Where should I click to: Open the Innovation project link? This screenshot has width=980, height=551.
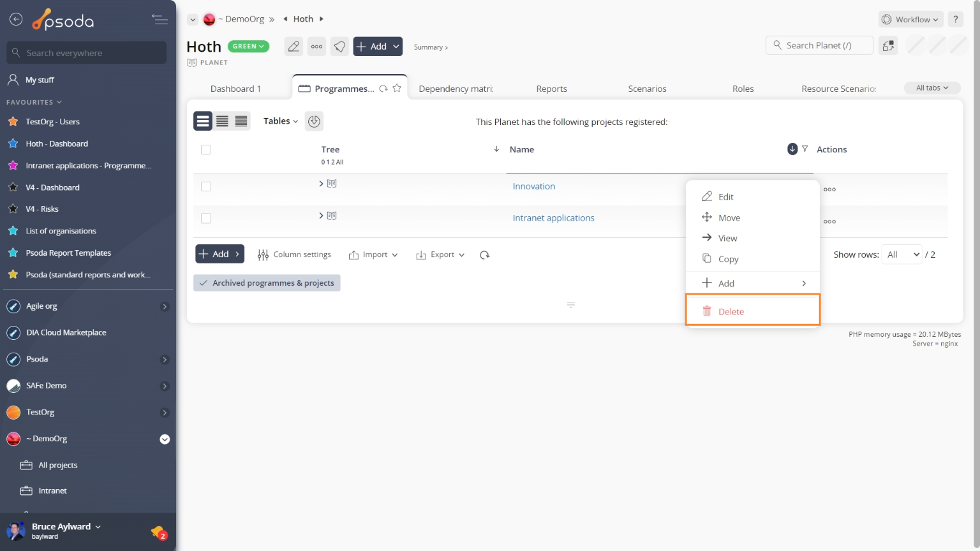[534, 186]
